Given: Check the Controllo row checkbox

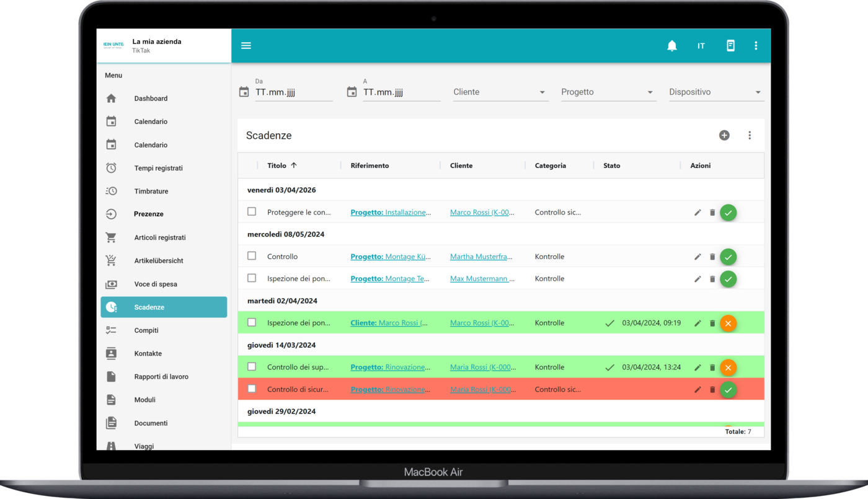Looking at the screenshot, I should (x=252, y=256).
